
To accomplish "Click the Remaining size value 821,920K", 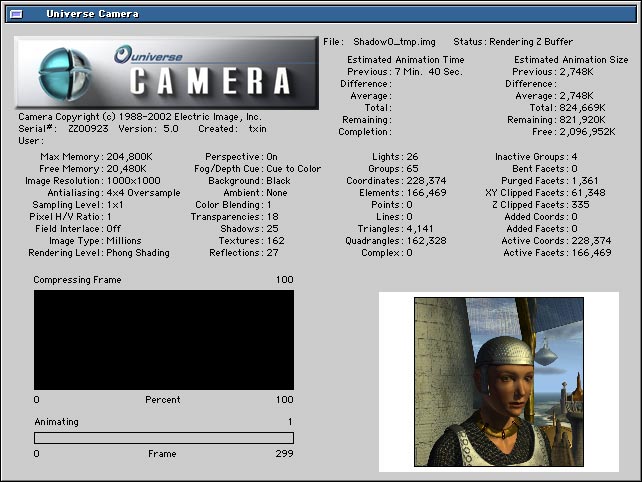I will click(x=582, y=120).
